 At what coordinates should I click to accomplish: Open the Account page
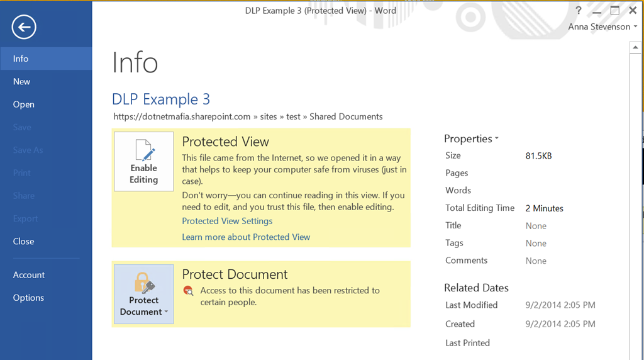coord(46,275)
